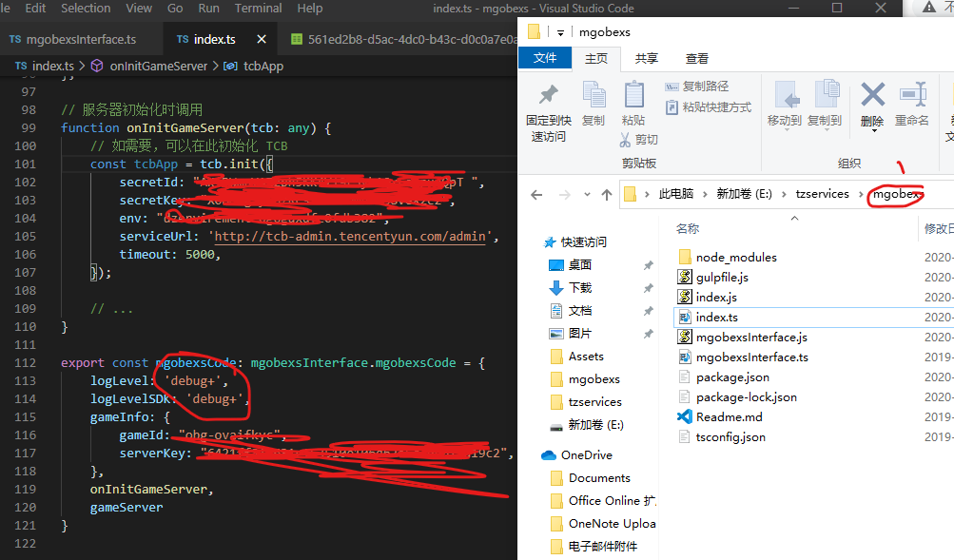
Task: Go back in Explorer navigation
Action: tap(536, 195)
